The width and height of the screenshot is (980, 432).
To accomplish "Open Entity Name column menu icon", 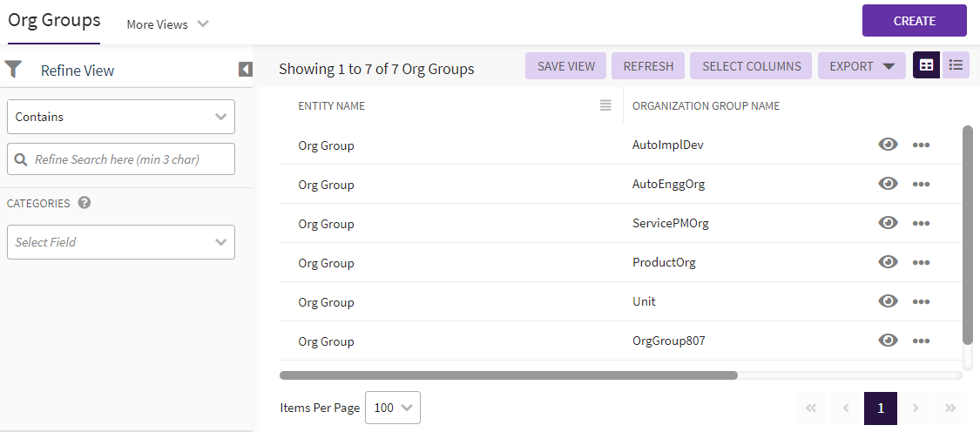I will click(605, 105).
